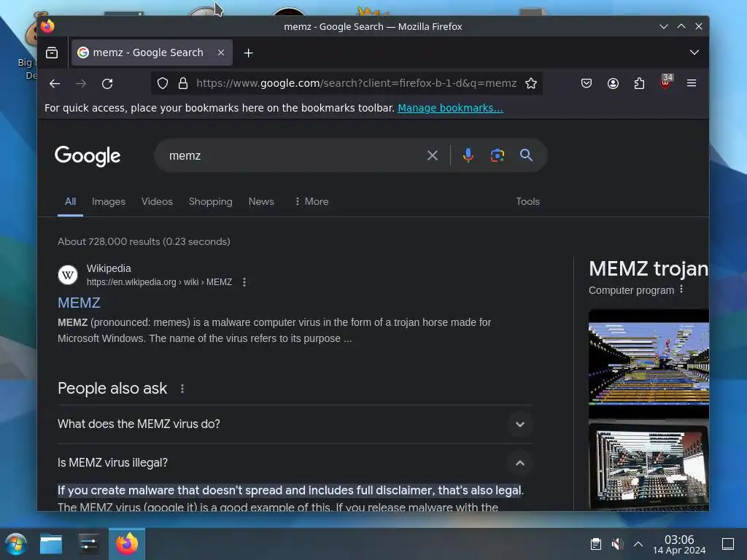Bookmark this page with the star
Viewport: 747px width, 560px height.
point(531,83)
